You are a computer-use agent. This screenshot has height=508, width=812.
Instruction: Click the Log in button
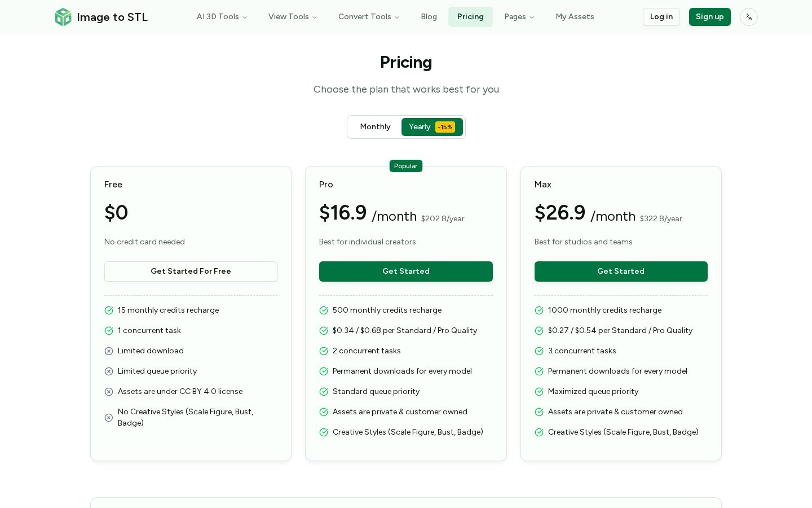click(661, 17)
